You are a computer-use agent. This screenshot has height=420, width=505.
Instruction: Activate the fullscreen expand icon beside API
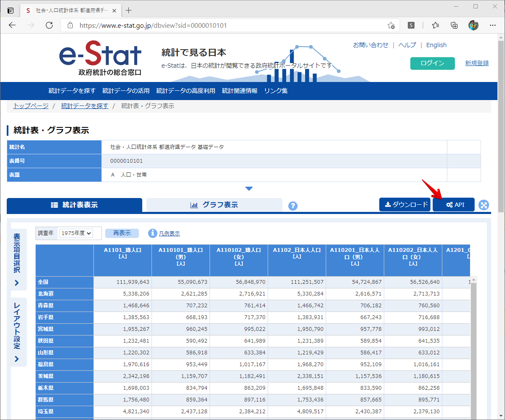[484, 205]
